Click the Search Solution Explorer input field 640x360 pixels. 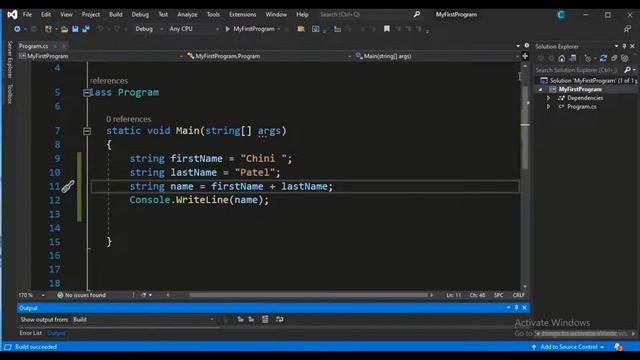pyautogui.click(x=579, y=70)
